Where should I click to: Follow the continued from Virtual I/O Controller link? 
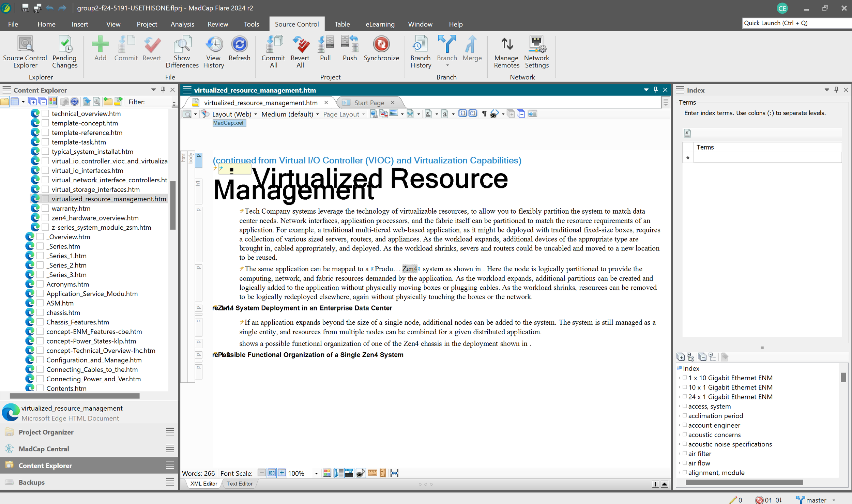[367, 160]
